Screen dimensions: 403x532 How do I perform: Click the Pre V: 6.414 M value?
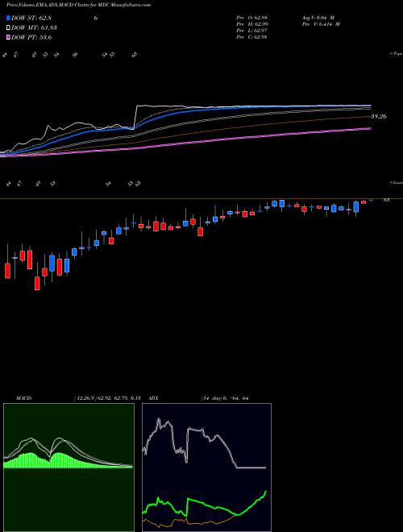[x=322, y=24]
